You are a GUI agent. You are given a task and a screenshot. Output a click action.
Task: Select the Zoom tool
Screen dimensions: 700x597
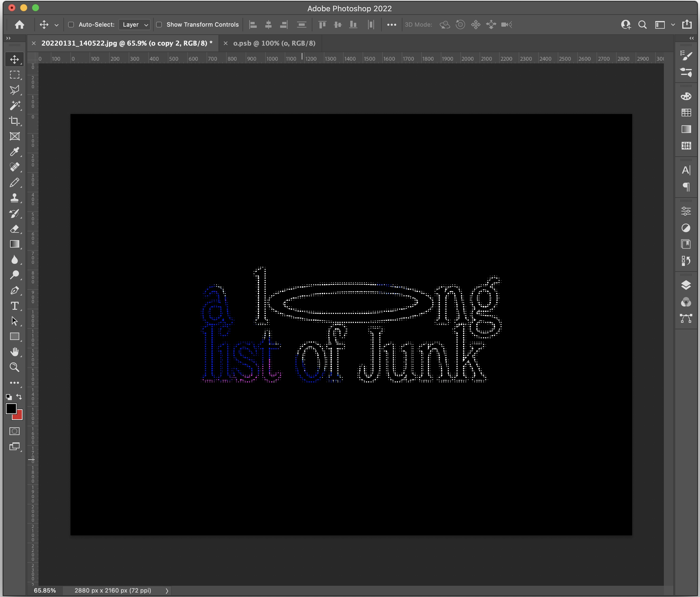(x=15, y=367)
